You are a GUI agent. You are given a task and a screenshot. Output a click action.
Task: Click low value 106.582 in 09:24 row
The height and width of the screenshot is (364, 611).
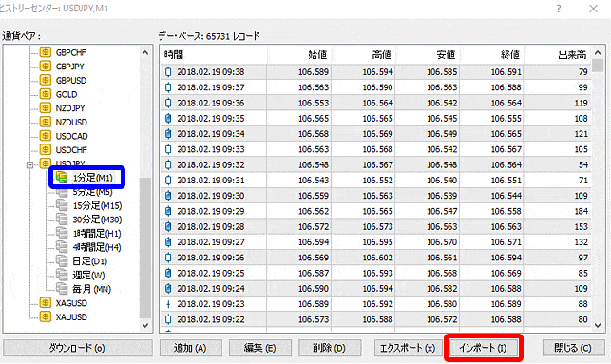tap(442, 289)
